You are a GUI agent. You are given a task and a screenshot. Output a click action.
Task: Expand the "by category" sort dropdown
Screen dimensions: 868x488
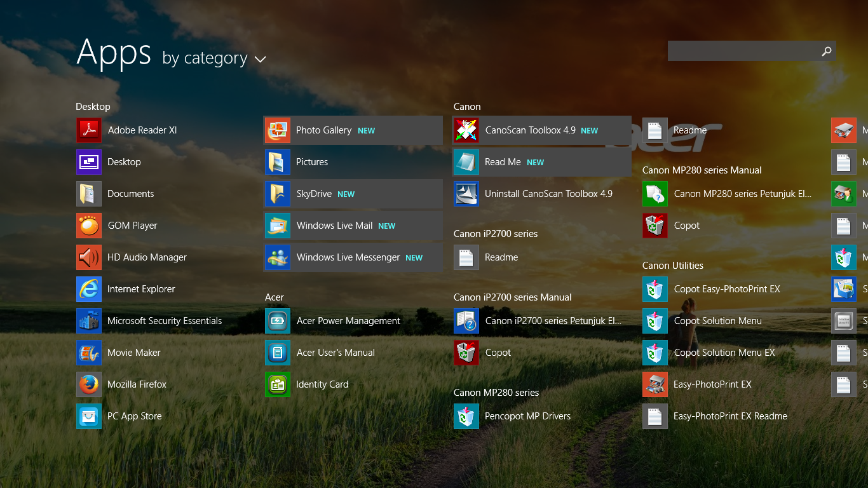[214, 58]
